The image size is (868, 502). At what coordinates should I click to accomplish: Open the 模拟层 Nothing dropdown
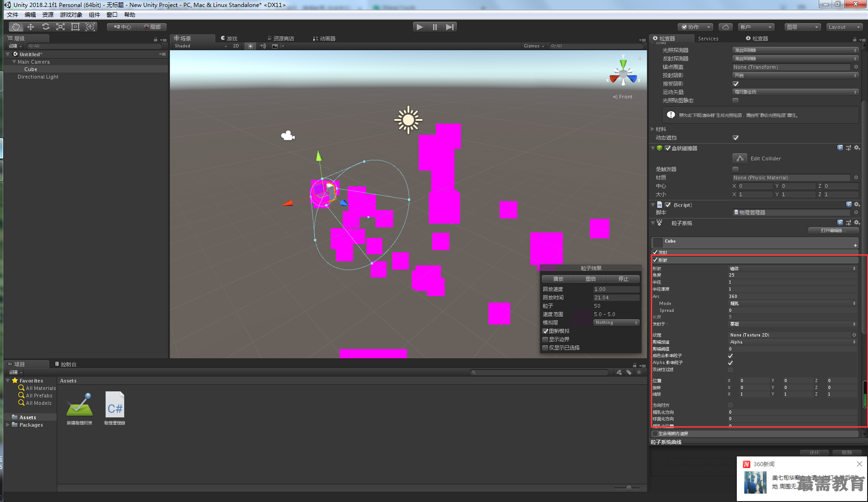pos(616,323)
